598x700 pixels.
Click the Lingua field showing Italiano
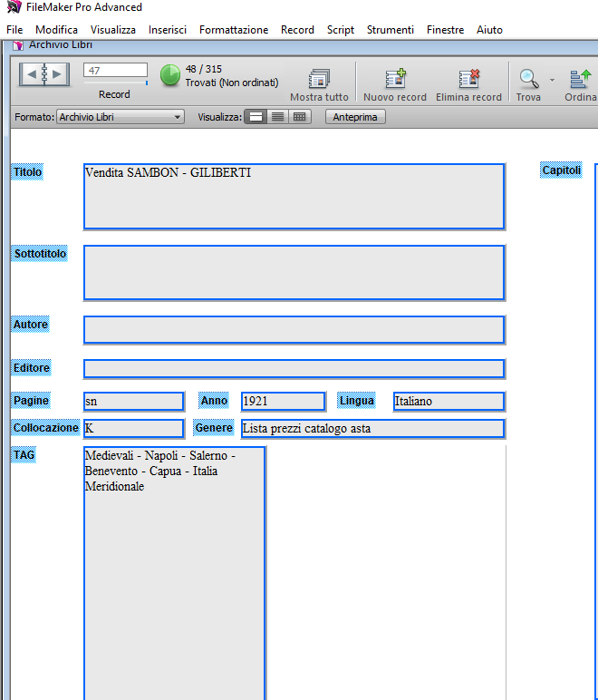pos(448,401)
